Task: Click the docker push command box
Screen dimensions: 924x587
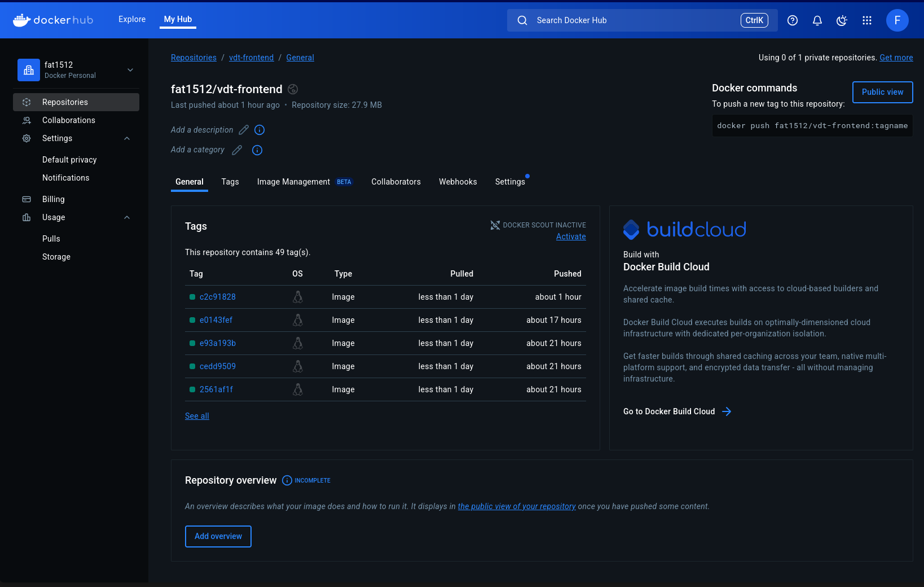Action: [812, 126]
